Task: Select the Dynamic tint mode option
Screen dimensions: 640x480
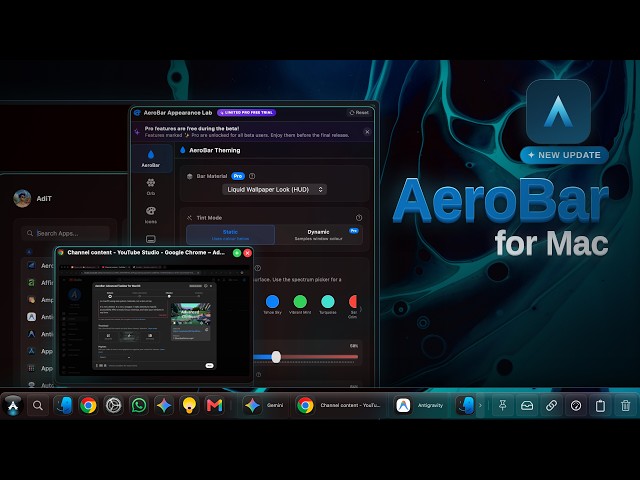Action: tap(318, 235)
